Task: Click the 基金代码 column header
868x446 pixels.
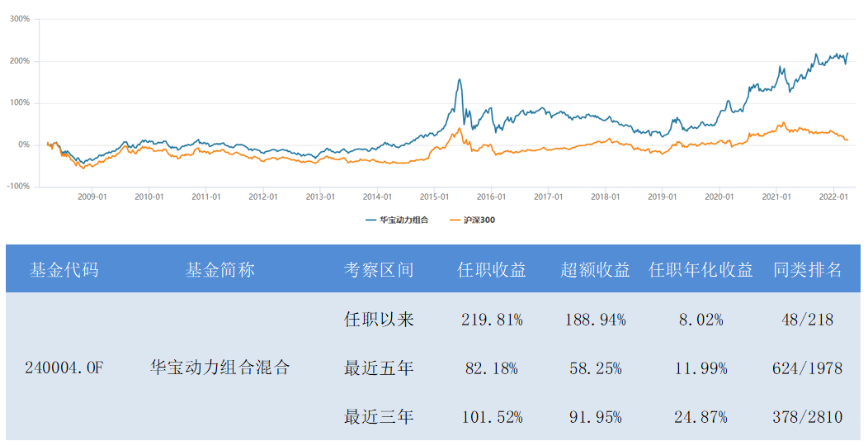Action: click(x=64, y=269)
